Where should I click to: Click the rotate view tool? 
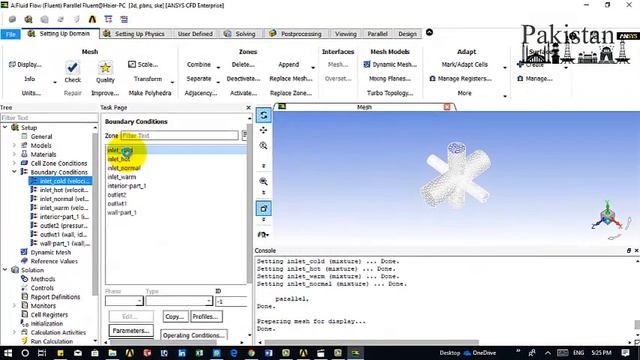263,115
